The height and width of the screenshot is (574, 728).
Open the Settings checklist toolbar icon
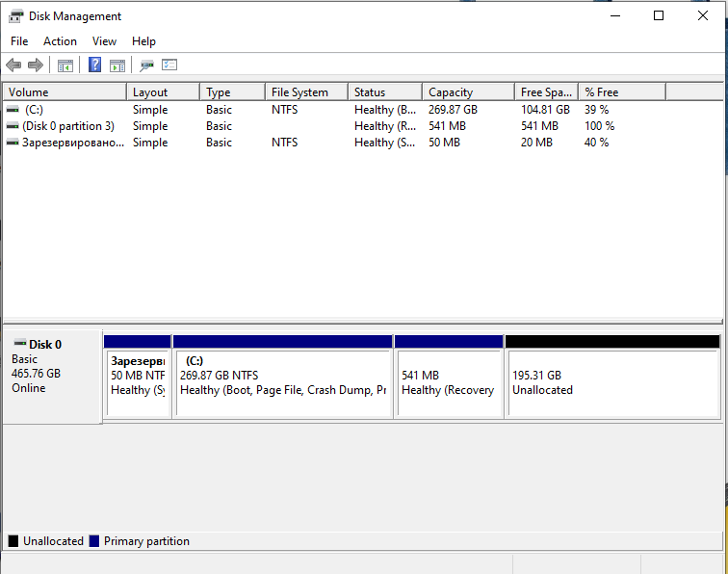click(x=169, y=65)
